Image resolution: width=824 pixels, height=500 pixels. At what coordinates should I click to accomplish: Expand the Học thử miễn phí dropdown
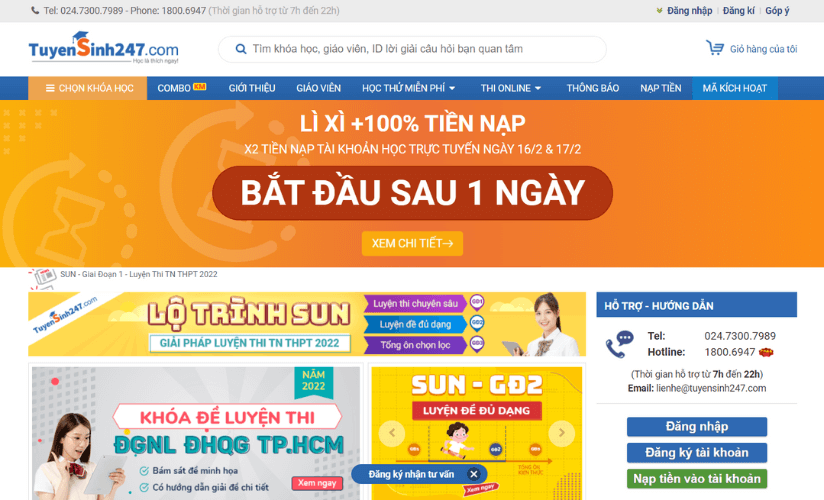(408, 88)
